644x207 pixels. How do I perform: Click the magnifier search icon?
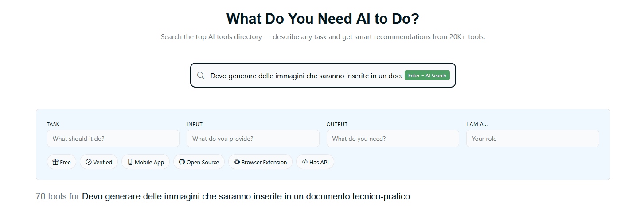click(201, 76)
